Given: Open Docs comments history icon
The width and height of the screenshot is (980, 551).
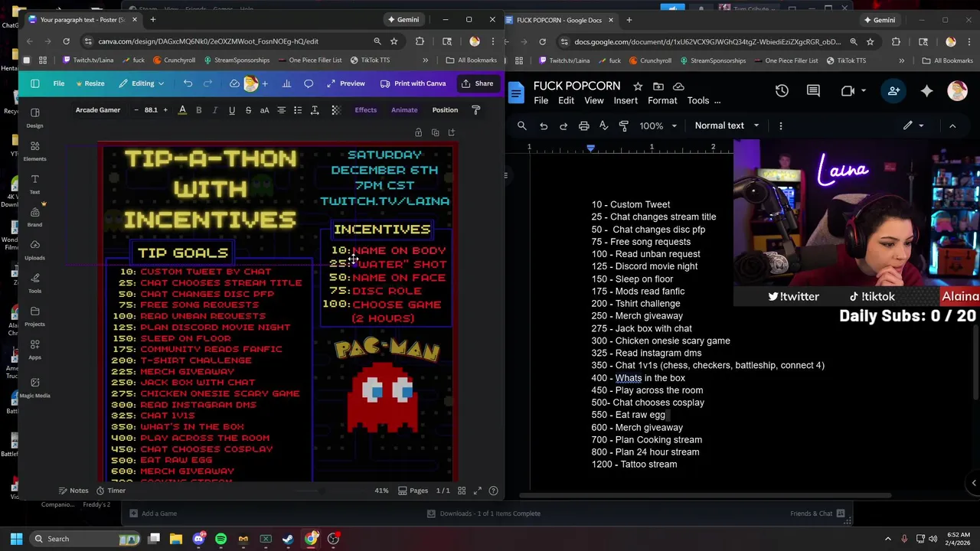Looking at the screenshot, I should pos(813,91).
